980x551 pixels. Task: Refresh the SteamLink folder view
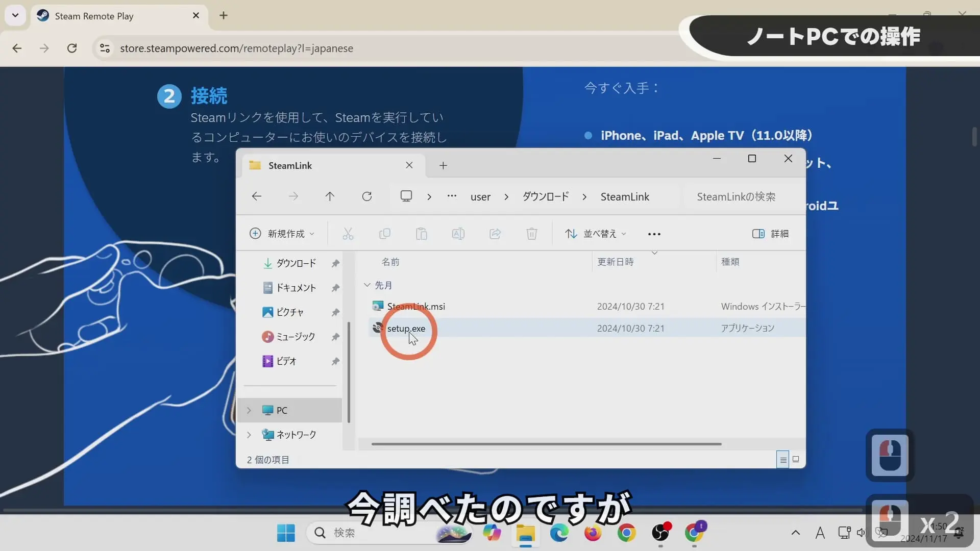click(x=367, y=196)
